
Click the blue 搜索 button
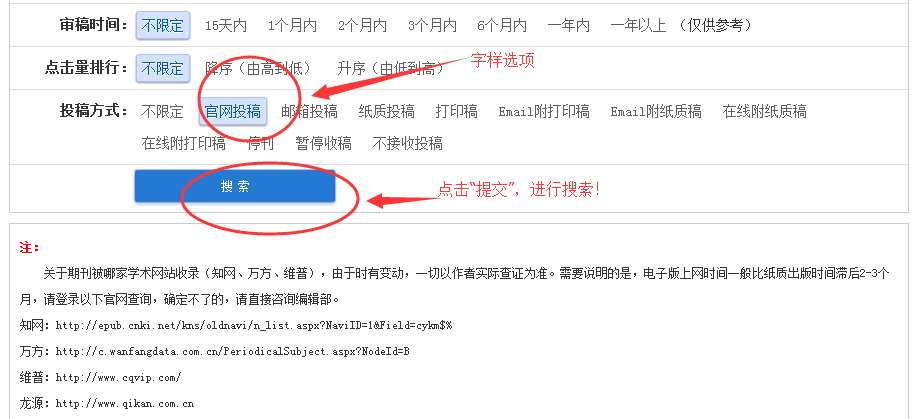pyautogui.click(x=235, y=186)
